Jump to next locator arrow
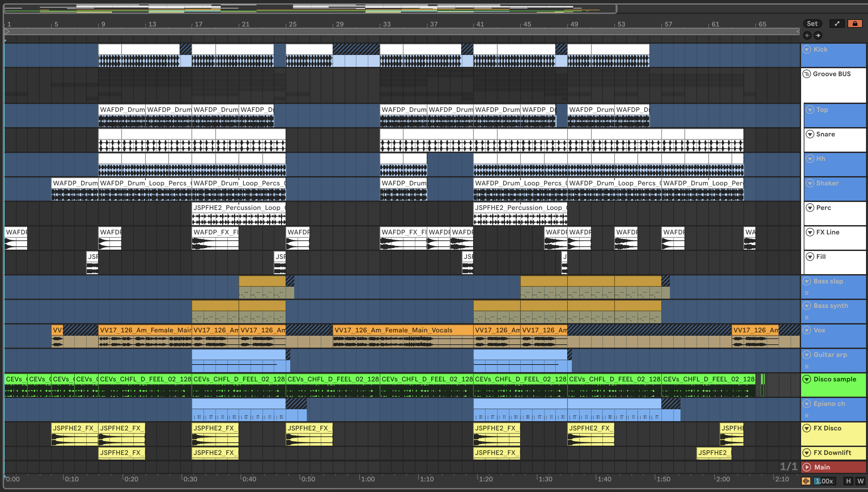 [818, 35]
